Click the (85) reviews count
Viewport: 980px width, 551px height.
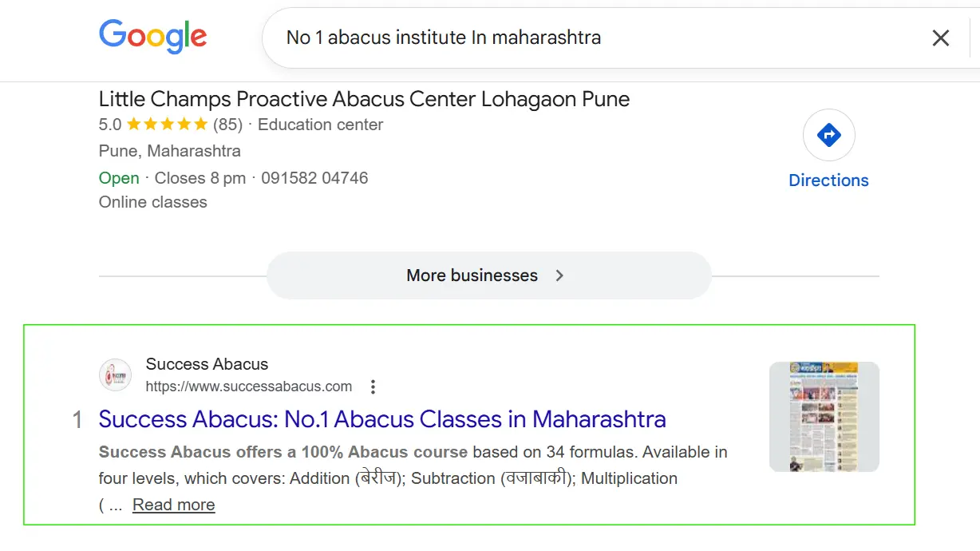[x=227, y=125]
